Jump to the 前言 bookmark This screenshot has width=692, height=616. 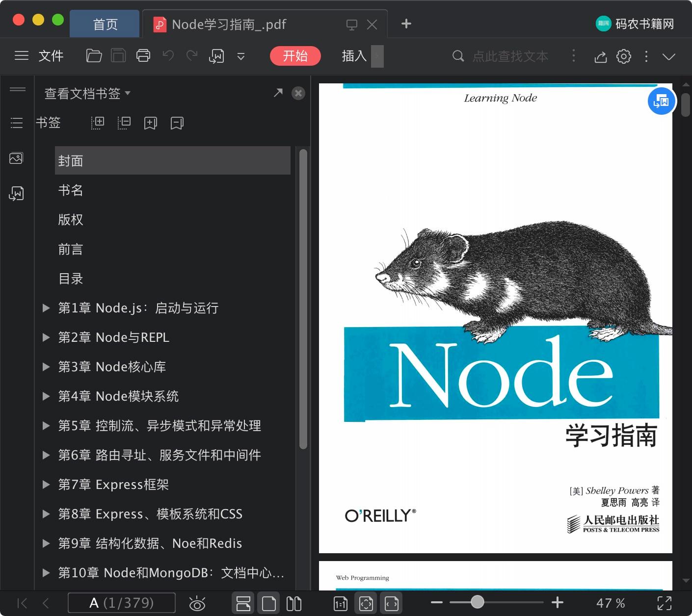click(71, 249)
